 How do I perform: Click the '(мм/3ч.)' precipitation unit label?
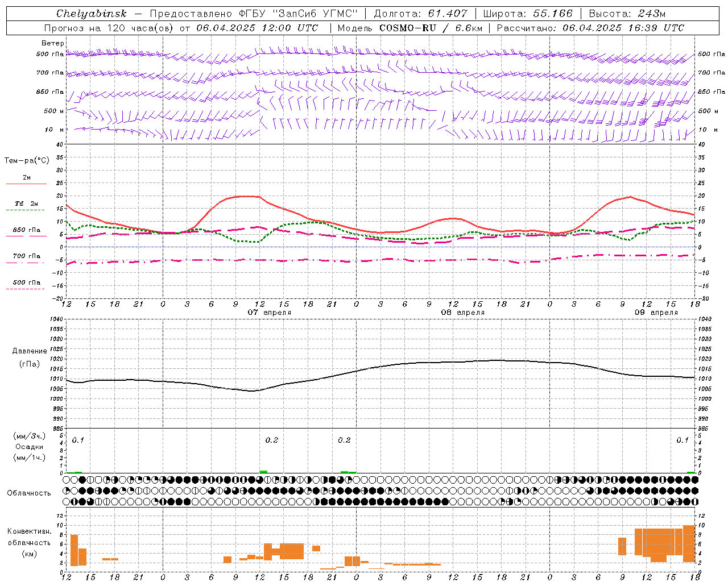click(30, 436)
